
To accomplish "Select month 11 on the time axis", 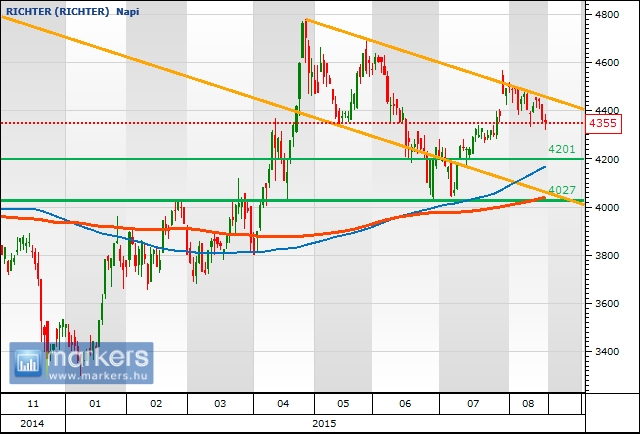I will tap(33, 404).
